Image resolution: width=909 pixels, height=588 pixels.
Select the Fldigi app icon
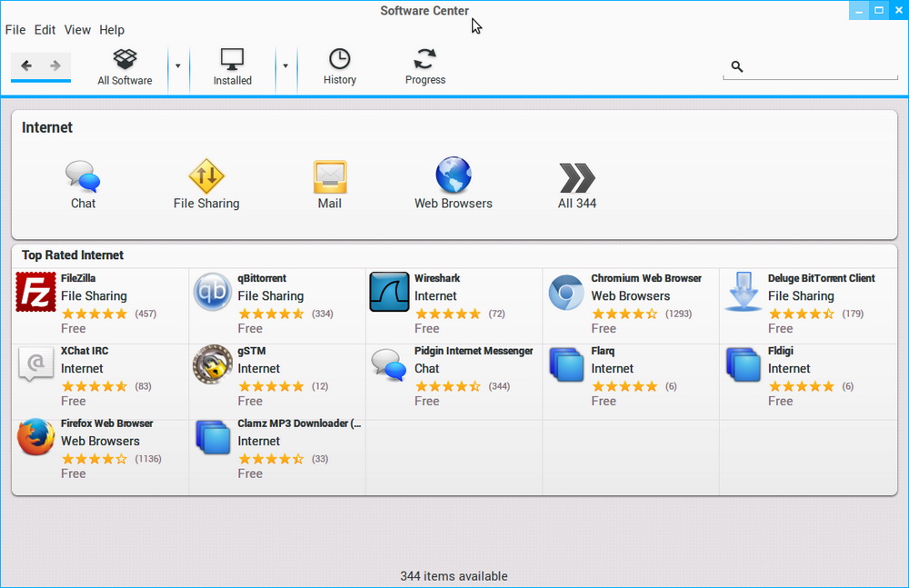(744, 364)
